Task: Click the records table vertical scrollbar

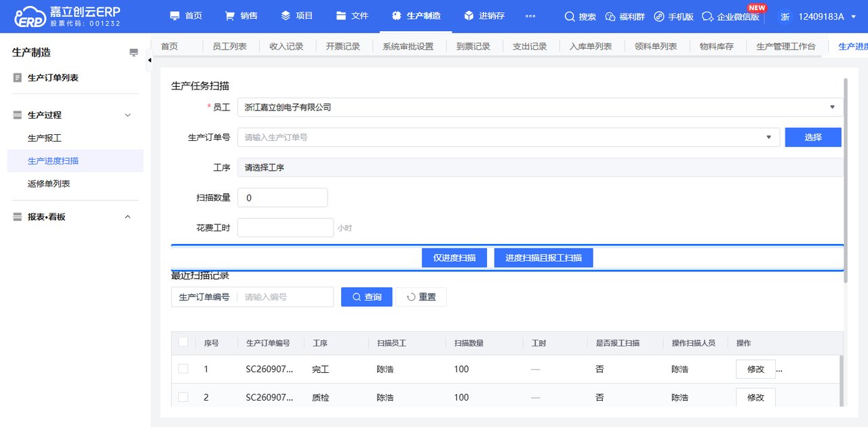Action: tap(842, 381)
